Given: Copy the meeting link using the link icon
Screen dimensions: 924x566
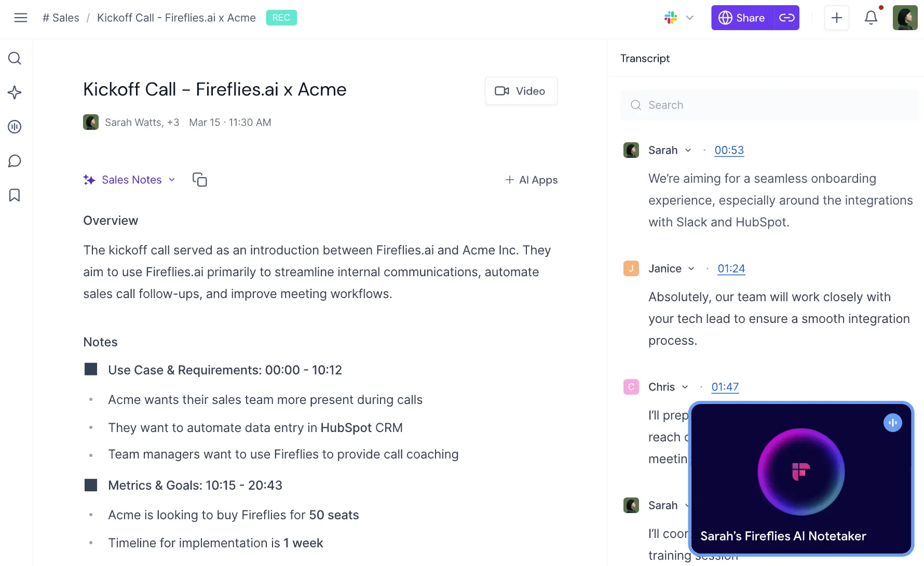Looking at the screenshot, I should [787, 17].
